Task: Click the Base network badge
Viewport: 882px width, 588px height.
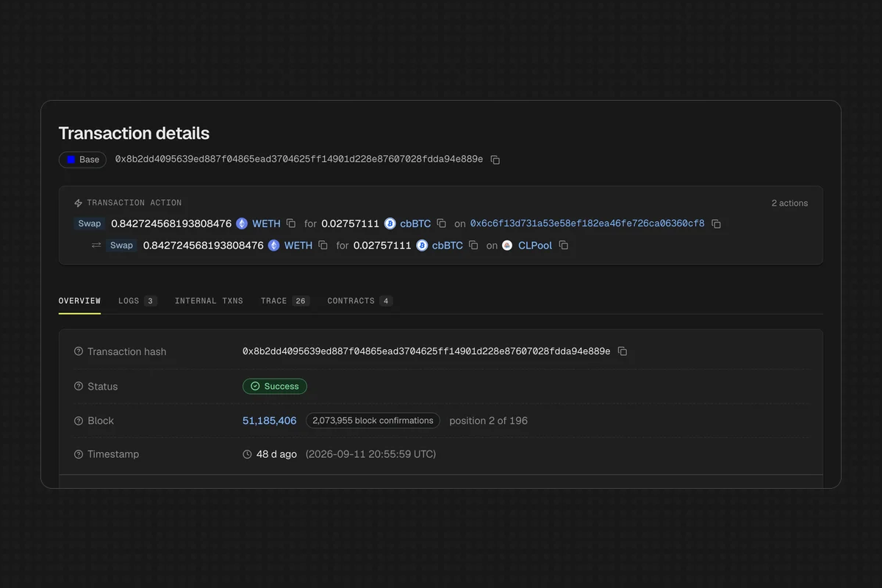Action: (x=83, y=159)
